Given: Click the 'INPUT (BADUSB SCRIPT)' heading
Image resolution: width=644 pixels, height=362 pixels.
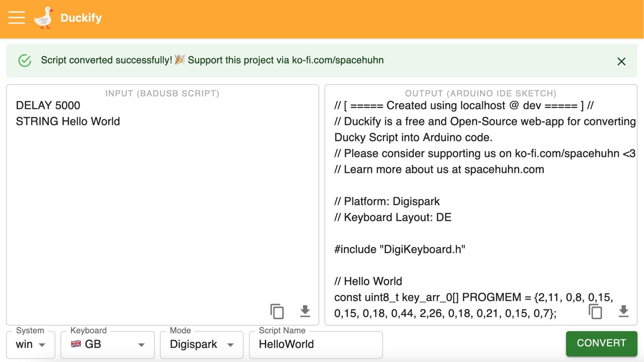Looking at the screenshot, I should [162, 94].
